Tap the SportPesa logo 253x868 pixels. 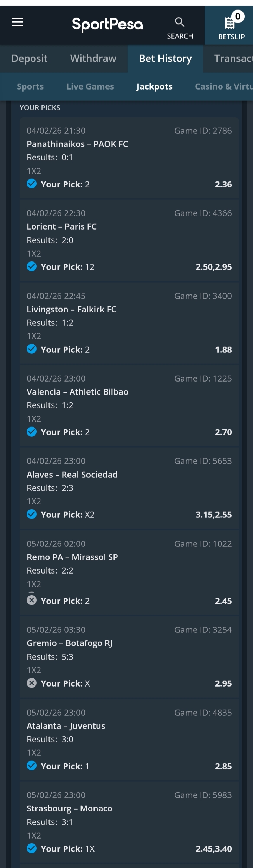coord(108,24)
